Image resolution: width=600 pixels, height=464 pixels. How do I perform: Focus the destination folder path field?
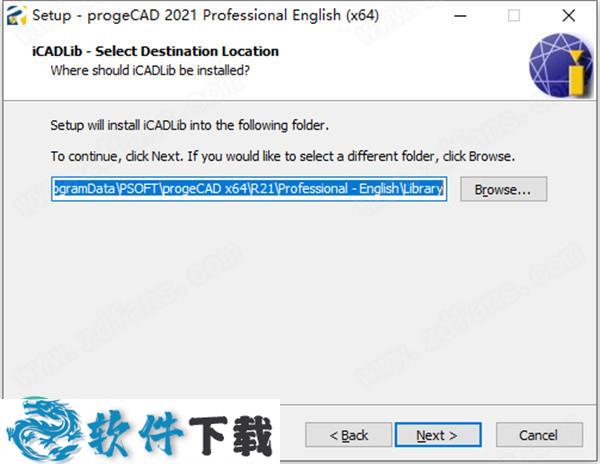point(249,189)
